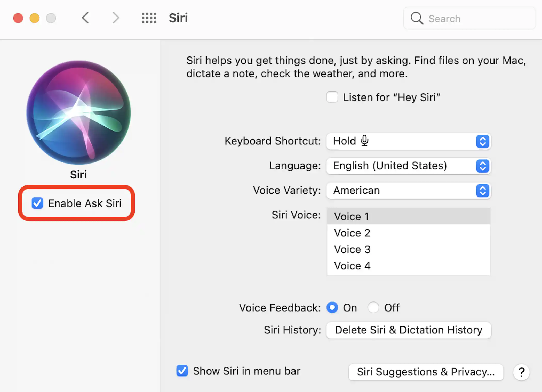542x392 pixels.
Task: Open the Voice Variety dropdown
Action: click(408, 191)
